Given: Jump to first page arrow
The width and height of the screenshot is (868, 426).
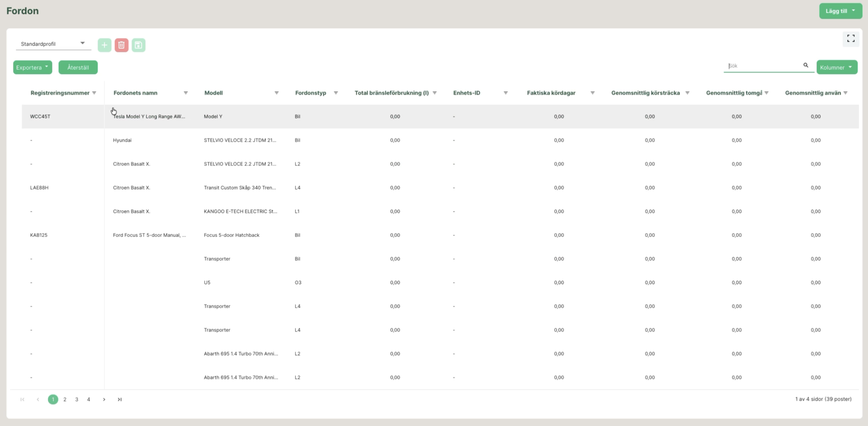Looking at the screenshot, I should coord(22,400).
